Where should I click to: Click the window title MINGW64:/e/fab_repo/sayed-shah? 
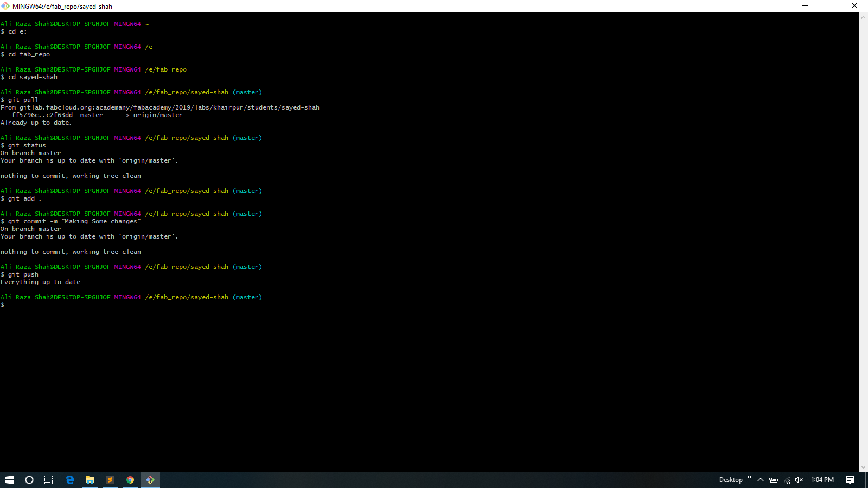[62, 7]
